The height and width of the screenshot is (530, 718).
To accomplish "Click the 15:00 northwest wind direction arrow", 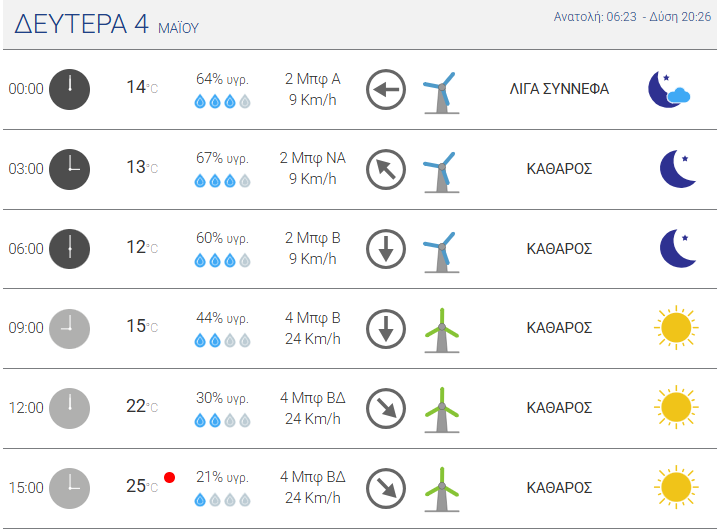I will (x=385, y=488).
